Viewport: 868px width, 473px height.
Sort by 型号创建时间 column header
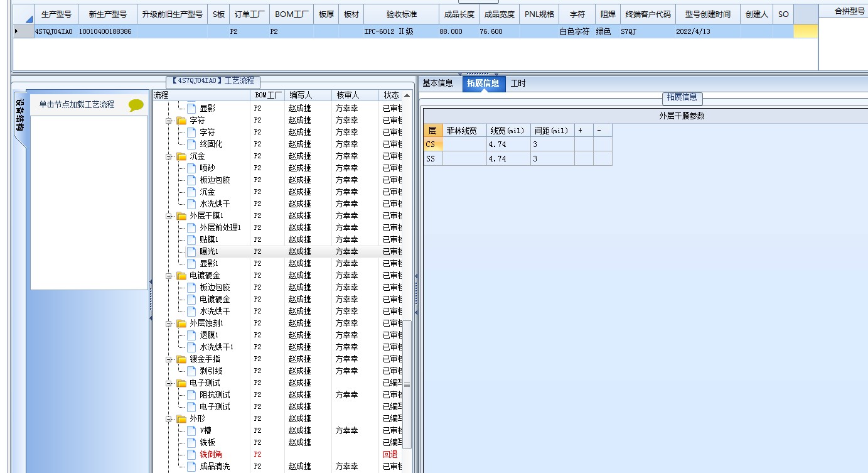point(707,14)
